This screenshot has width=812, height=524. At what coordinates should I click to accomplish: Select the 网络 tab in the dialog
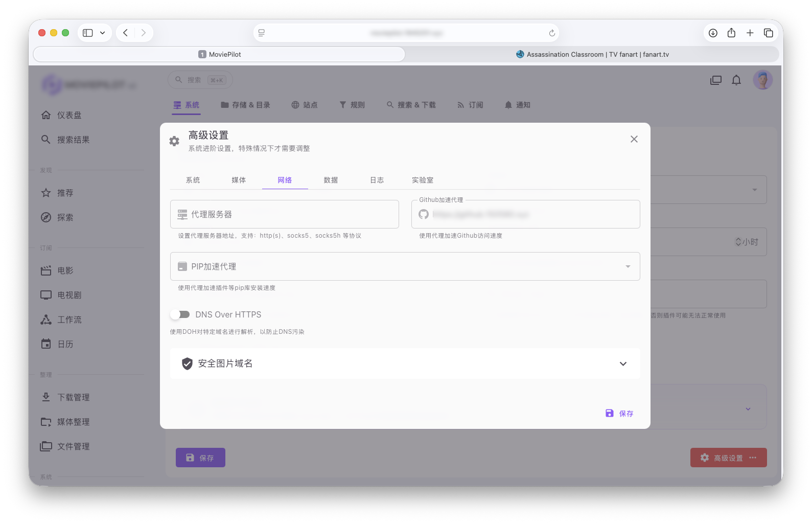point(285,180)
